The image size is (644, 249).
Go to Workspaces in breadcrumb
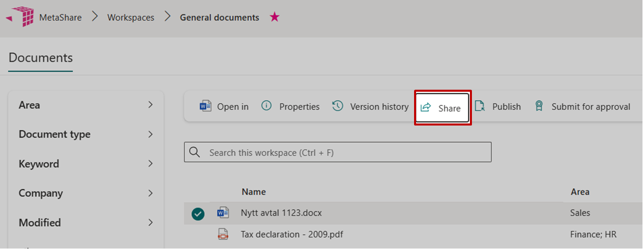[x=130, y=18]
